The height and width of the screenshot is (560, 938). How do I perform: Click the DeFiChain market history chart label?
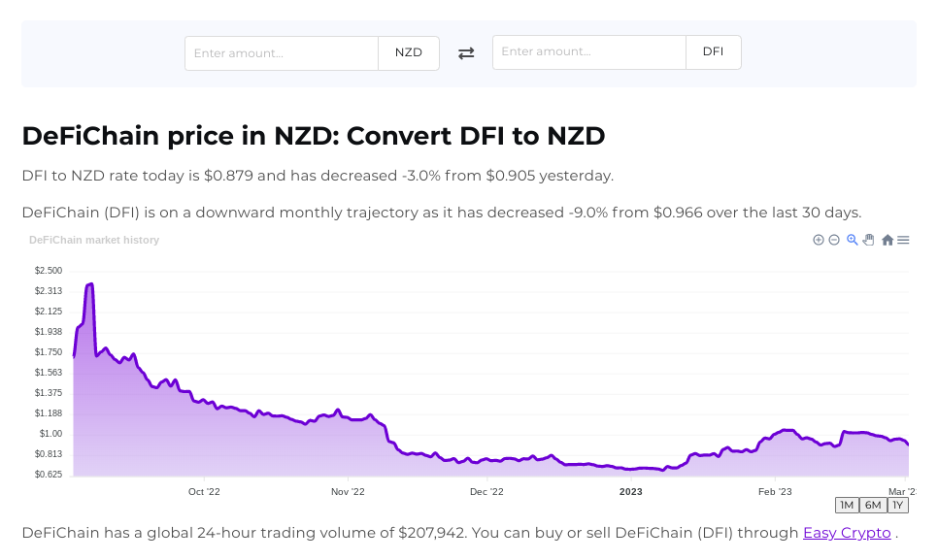[94, 240]
